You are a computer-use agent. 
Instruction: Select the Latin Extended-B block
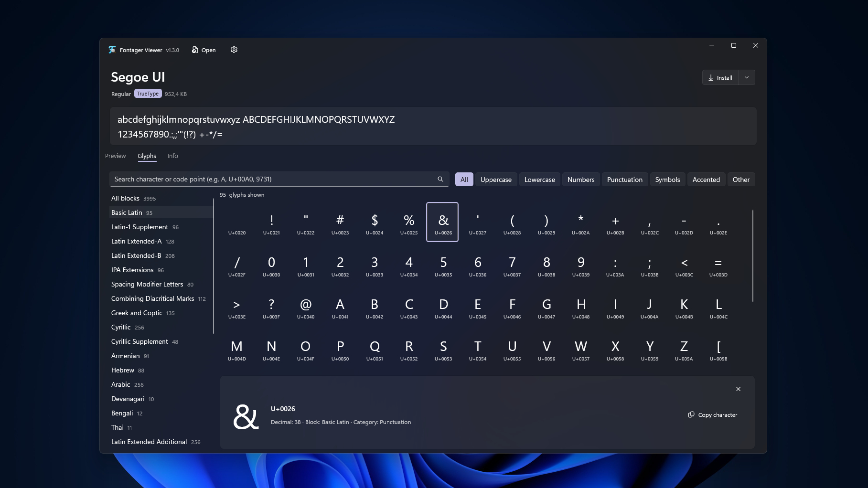coord(161,255)
